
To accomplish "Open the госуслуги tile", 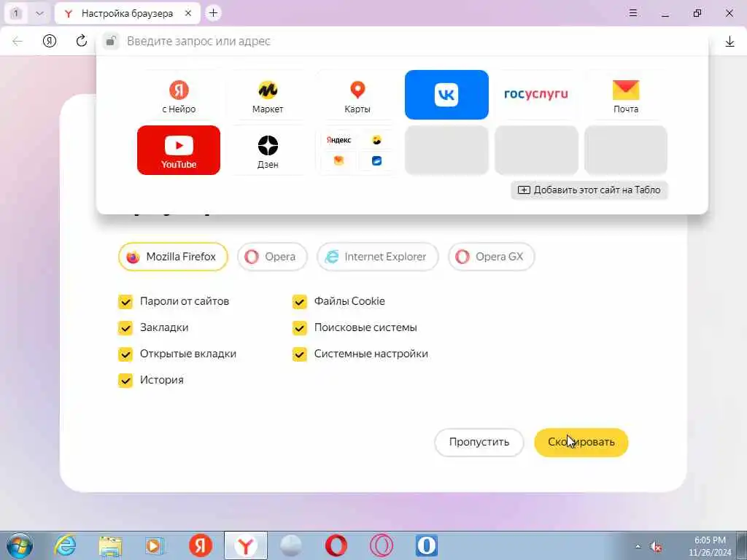I will (536, 95).
